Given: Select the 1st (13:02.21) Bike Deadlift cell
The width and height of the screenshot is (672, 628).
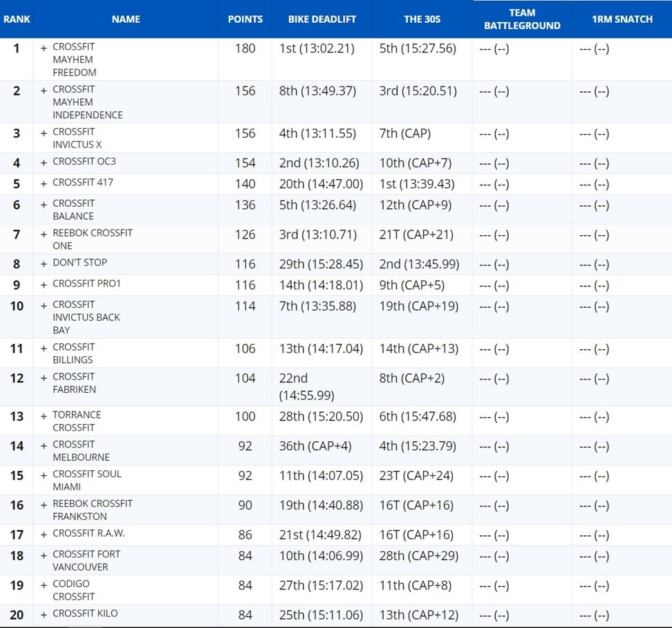Looking at the screenshot, I should tap(317, 48).
